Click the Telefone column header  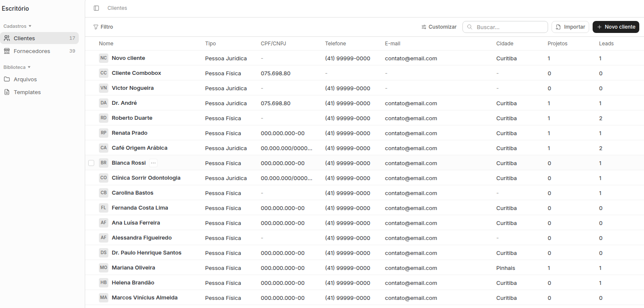point(336,44)
